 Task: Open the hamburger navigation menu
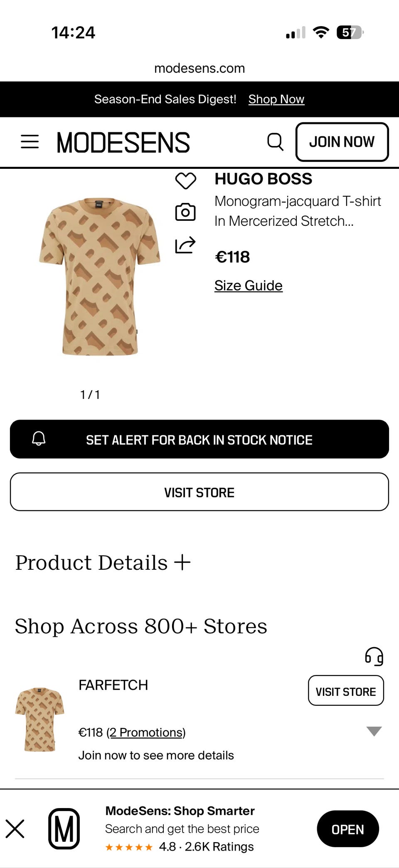click(30, 142)
